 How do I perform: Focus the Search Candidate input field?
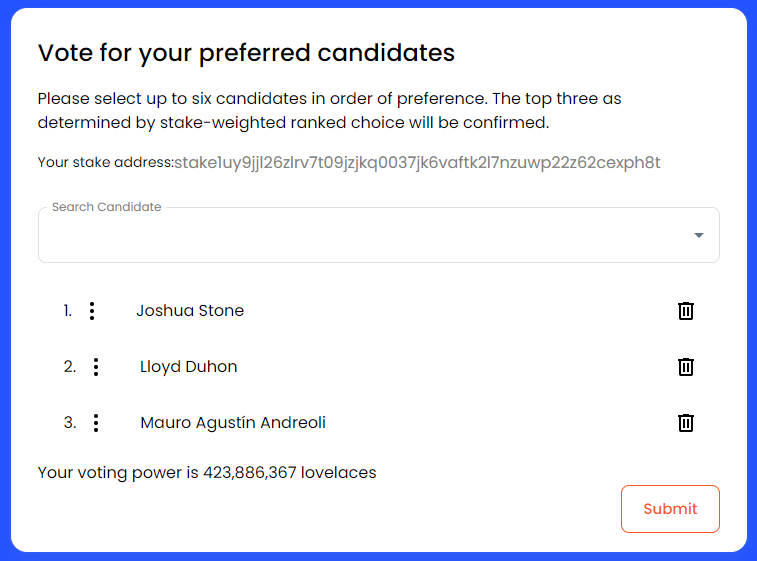(x=360, y=237)
